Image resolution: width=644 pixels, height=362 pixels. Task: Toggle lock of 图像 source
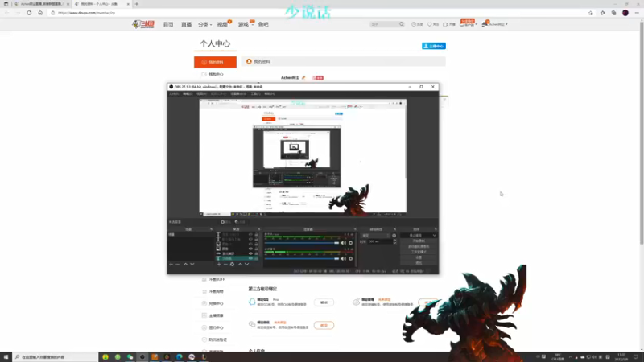[x=256, y=249]
